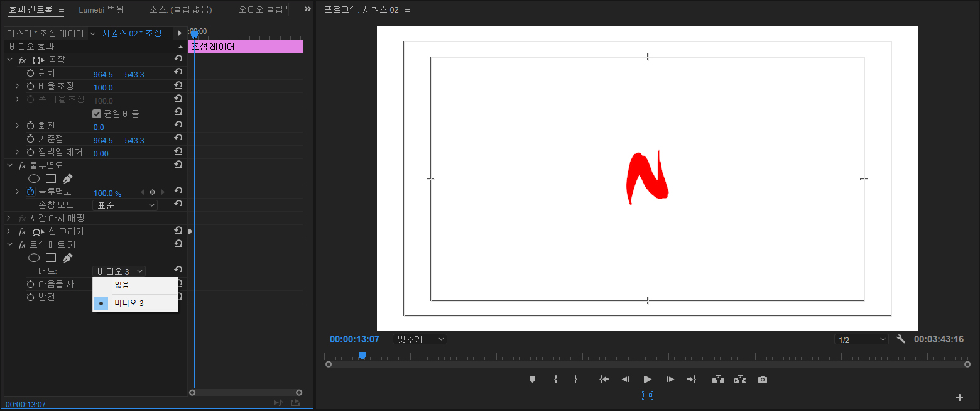
Task: Toggle animation stopwatch for 위치
Action: [30, 73]
